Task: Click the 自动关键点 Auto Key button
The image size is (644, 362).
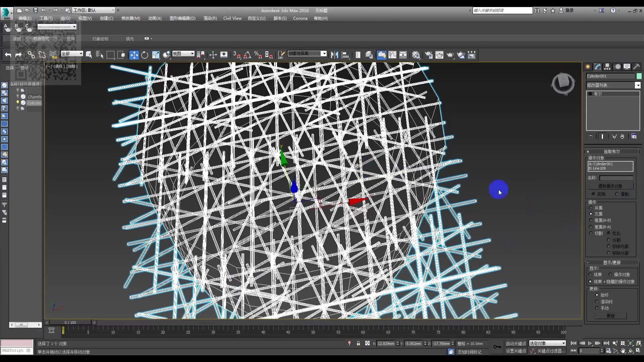Action: [516, 344]
